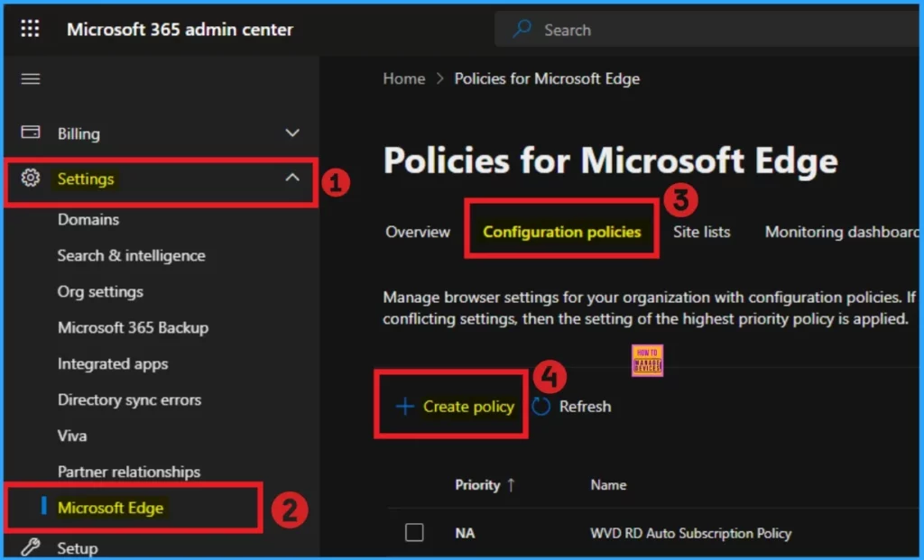924x560 pixels.
Task: Sort by the Priority column header
Action: click(477, 485)
